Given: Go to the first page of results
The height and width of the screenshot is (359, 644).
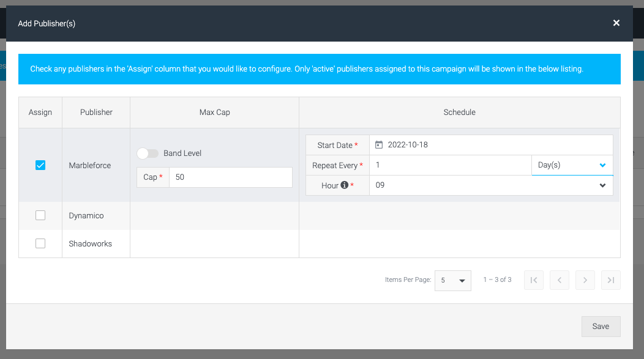Looking at the screenshot, I should coord(534,280).
